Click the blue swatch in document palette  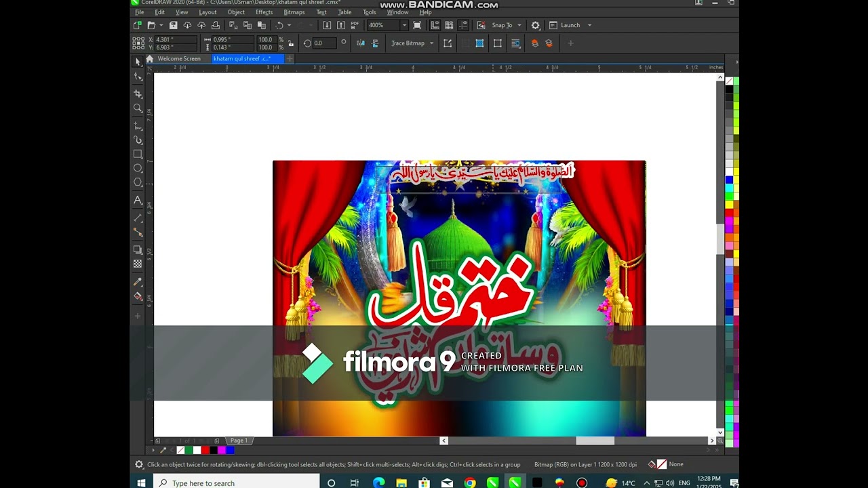coord(230,450)
